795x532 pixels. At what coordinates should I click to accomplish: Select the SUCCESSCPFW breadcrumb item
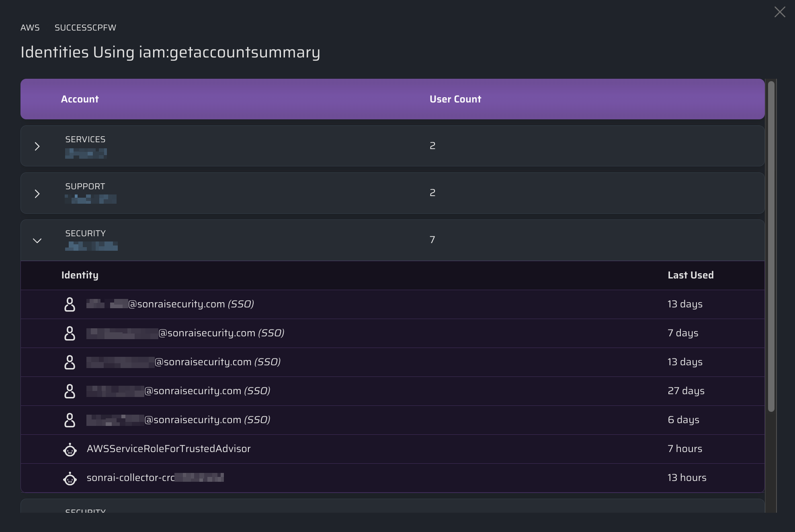[85, 28]
